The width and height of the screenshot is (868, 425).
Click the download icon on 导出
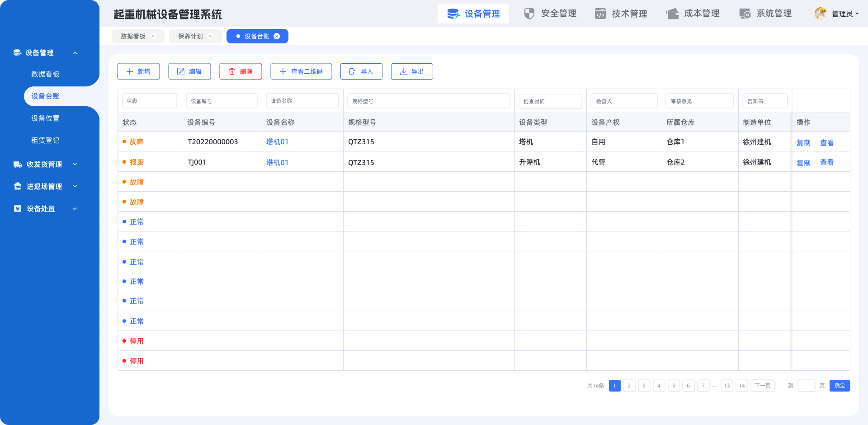404,71
